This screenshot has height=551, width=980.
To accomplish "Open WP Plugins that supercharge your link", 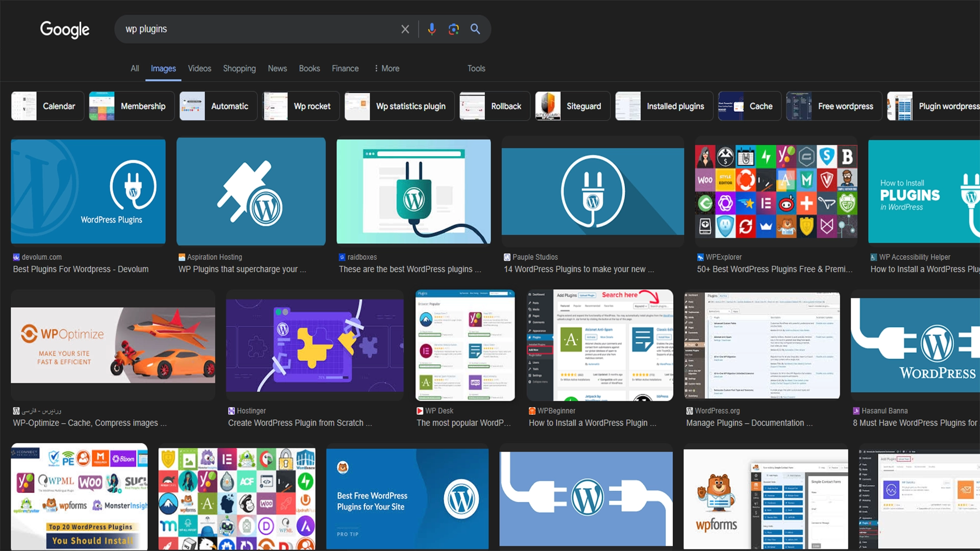I will click(242, 269).
